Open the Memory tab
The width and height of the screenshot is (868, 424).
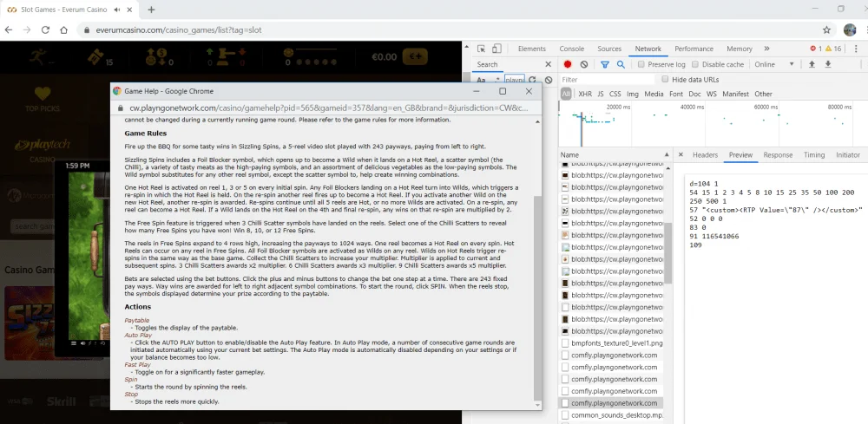(739, 49)
